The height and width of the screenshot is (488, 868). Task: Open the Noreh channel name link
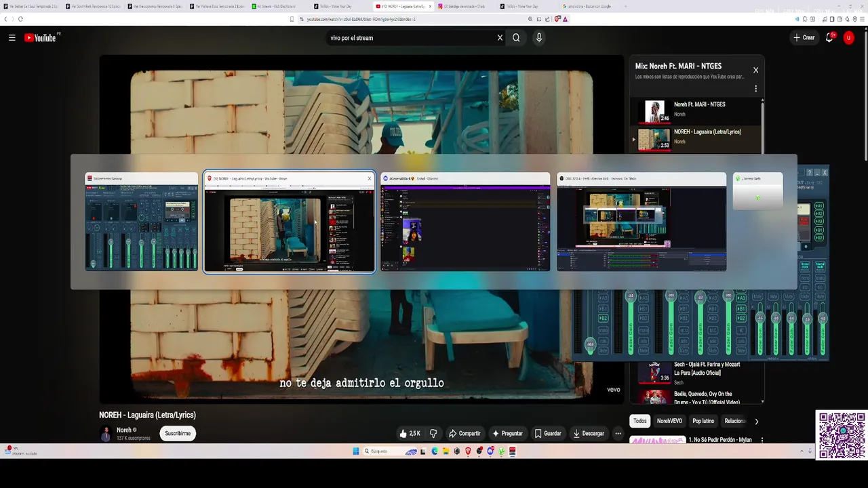click(x=124, y=430)
